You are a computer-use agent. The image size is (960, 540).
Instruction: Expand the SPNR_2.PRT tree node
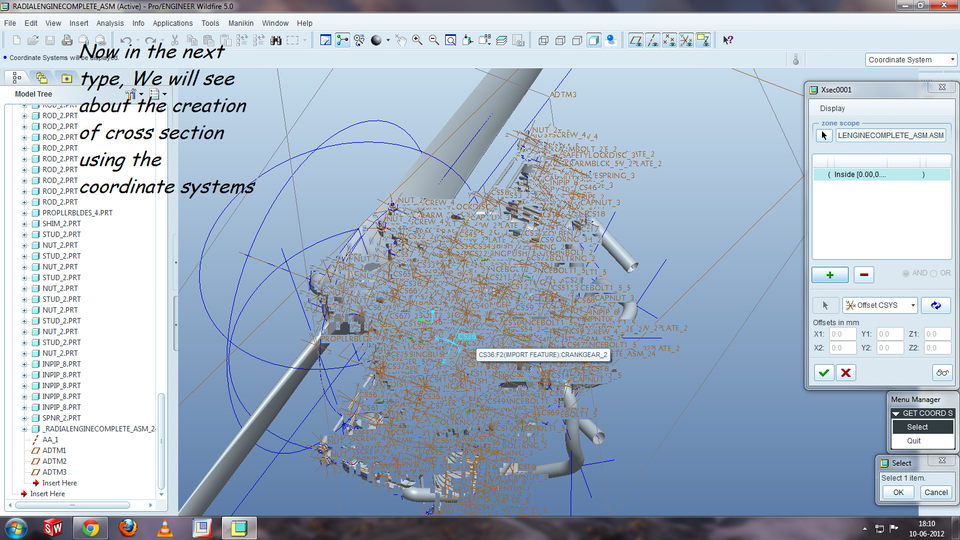pyautogui.click(x=24, y=418)
